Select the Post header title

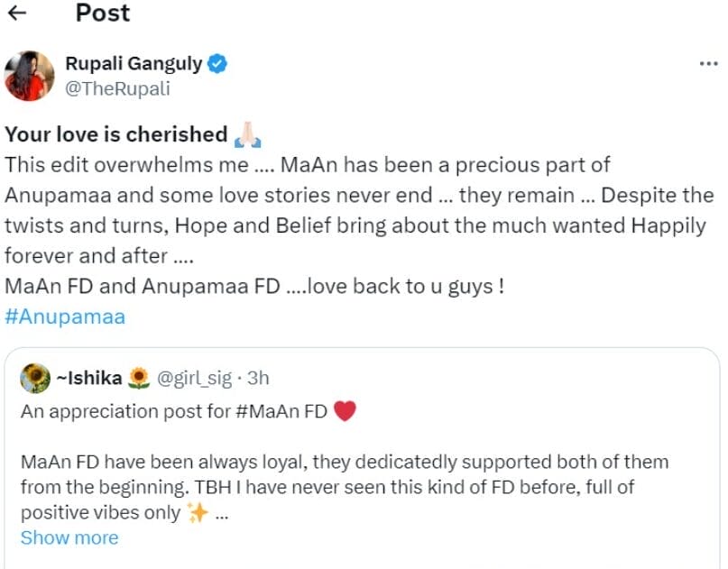tap(103, 14)
